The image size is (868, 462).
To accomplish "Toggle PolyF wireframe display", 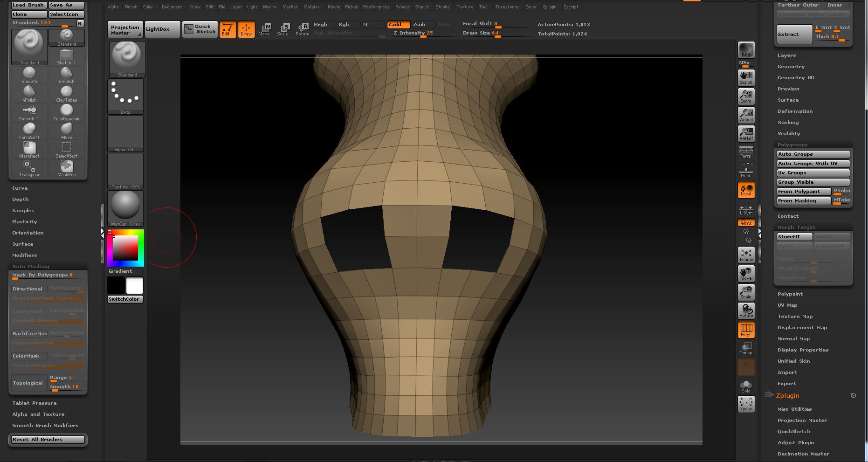I will [746, 330].
